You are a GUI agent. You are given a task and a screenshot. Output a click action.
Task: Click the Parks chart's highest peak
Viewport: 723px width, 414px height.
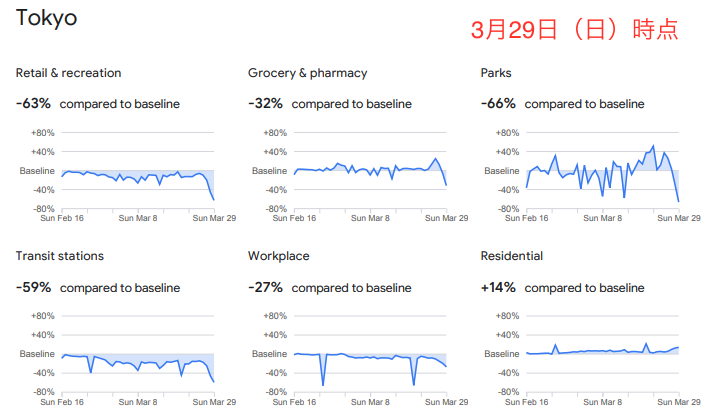point(653,147)
